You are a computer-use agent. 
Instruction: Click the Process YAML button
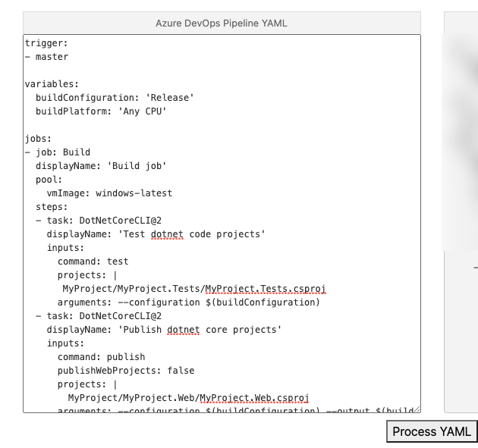click(x=432, y=431)
